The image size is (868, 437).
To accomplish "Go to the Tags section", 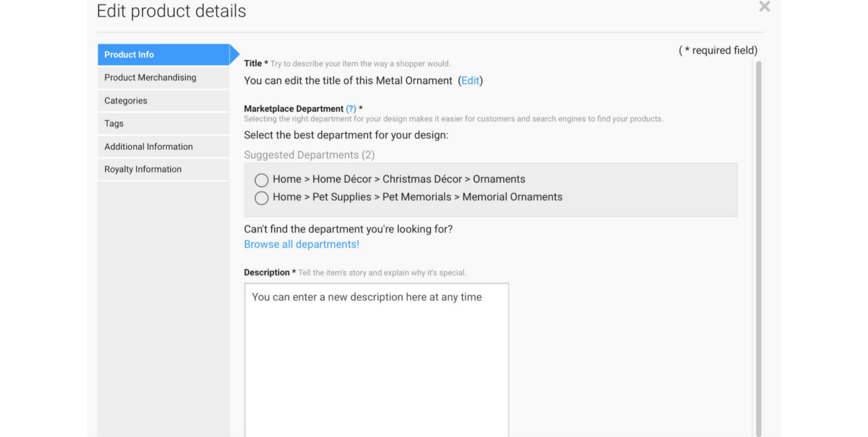I will click(164, 124).
